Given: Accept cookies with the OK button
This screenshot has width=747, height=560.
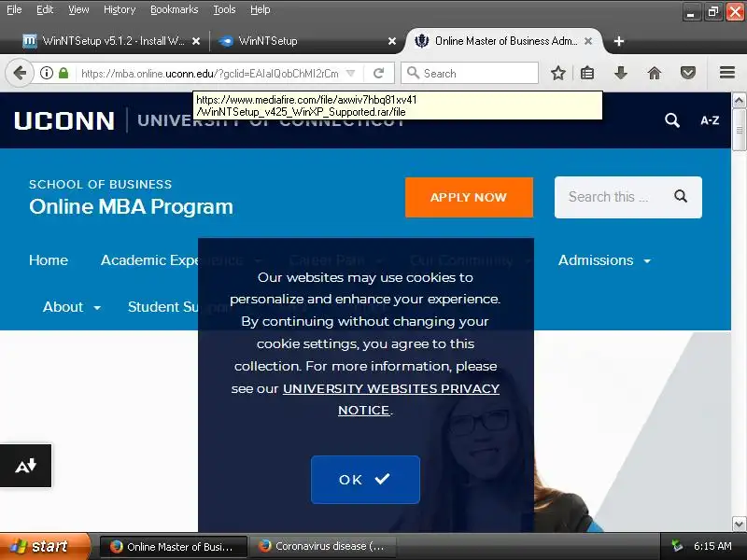Looking at the screenshot, I should [x=365, y=480].
